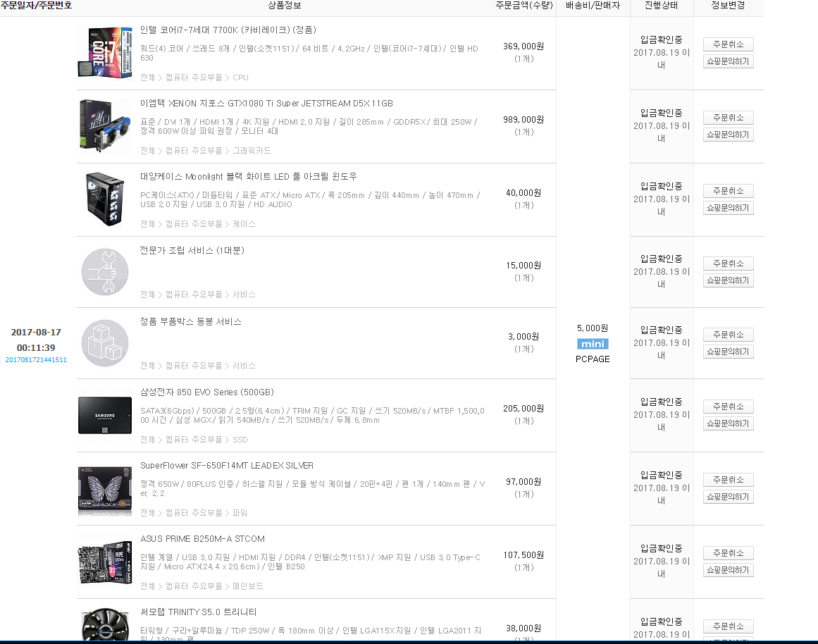Click the SuperFlower Leadex power supply image

tap(104, 488)
